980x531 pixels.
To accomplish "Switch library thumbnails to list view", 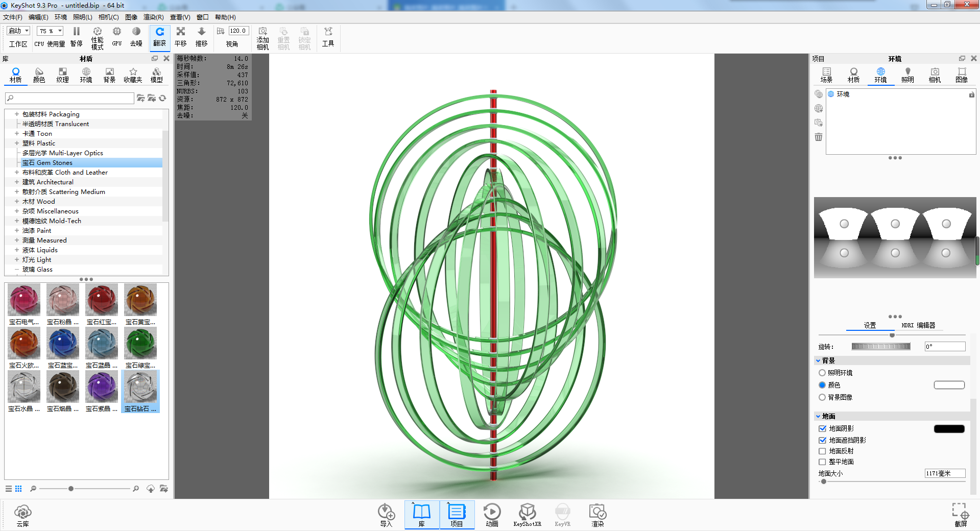I will point(9,489).
